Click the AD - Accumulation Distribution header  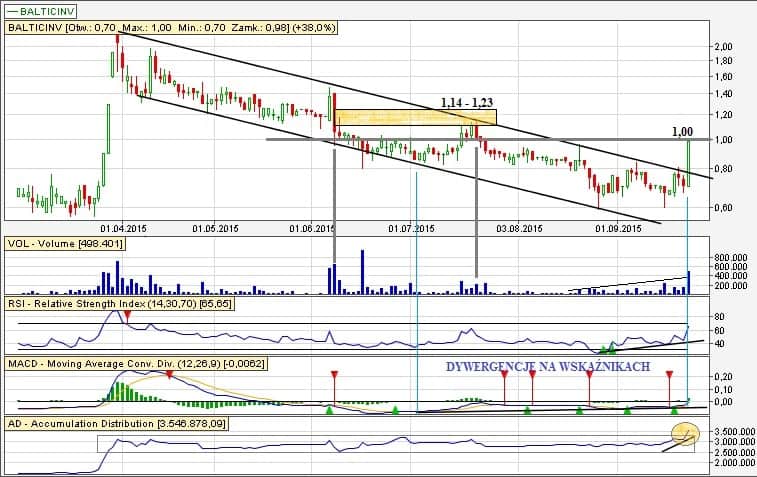(128, 424)
